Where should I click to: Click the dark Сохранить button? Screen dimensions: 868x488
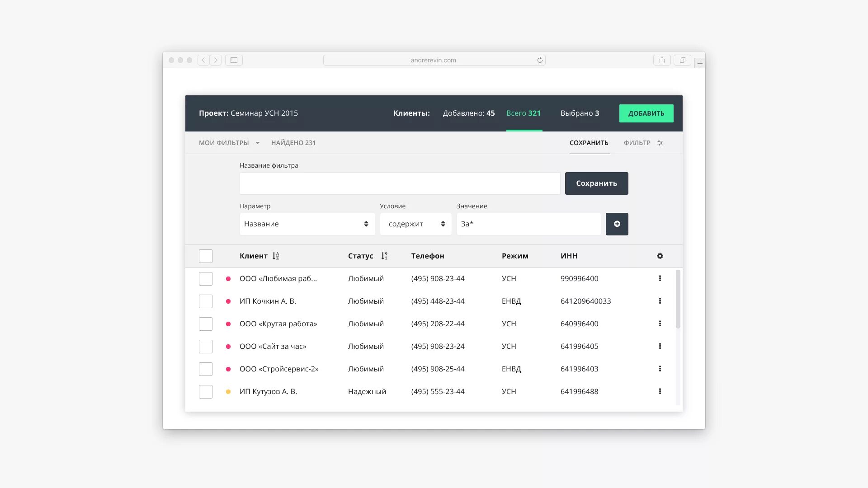pos(597,183)
